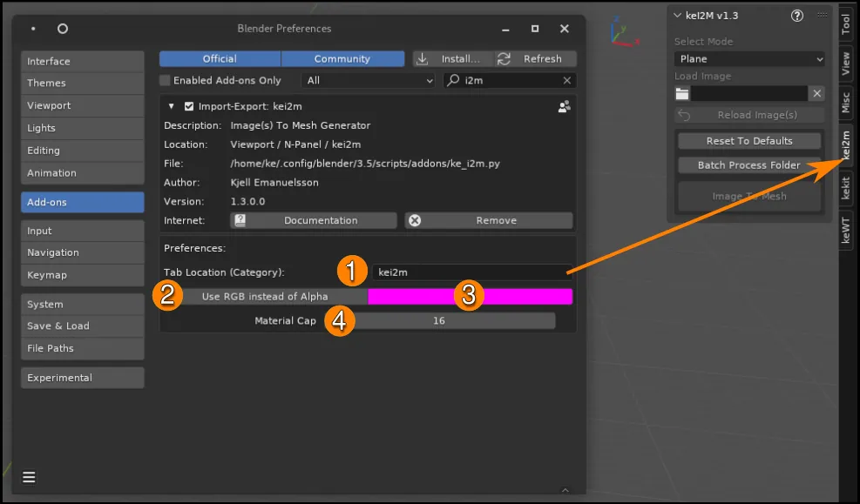Switch to the Themes preferences section
The height and width of the screenshot is (504, 860).
click(x=82, y=84)
